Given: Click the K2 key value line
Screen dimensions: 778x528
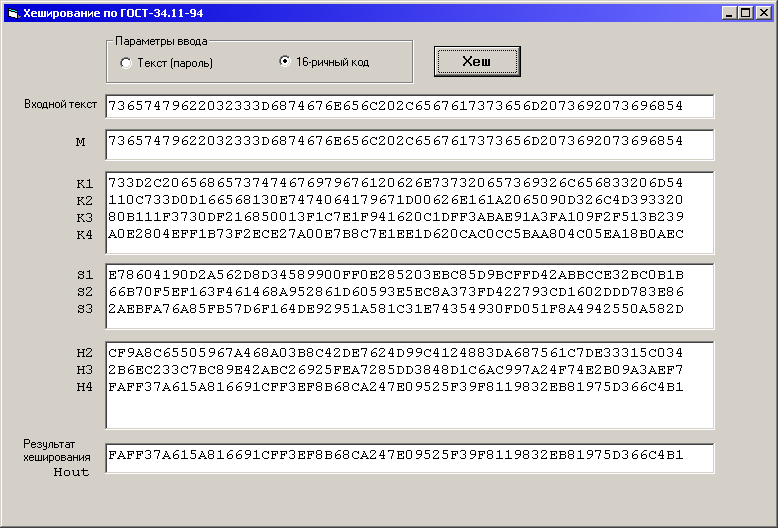Looking at the screenshot, I should click(395, 201).
